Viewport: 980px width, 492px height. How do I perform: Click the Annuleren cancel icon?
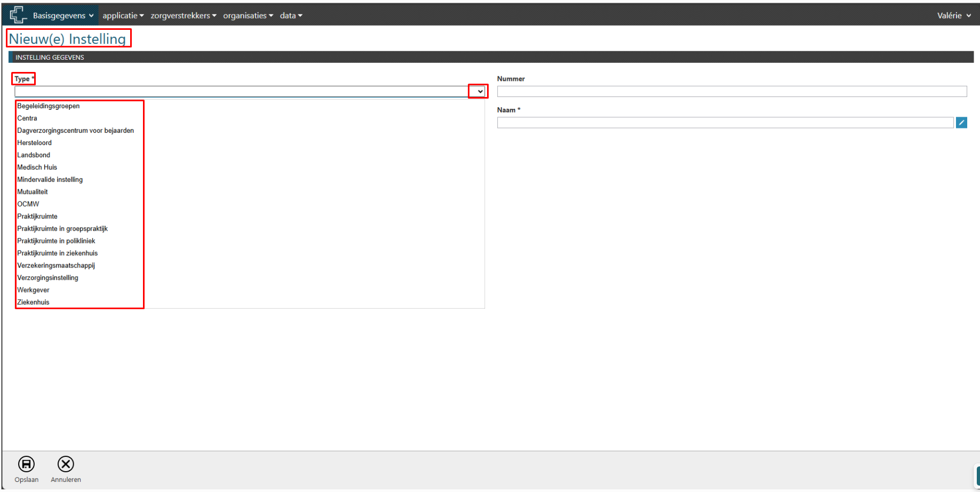pos(66,464)
